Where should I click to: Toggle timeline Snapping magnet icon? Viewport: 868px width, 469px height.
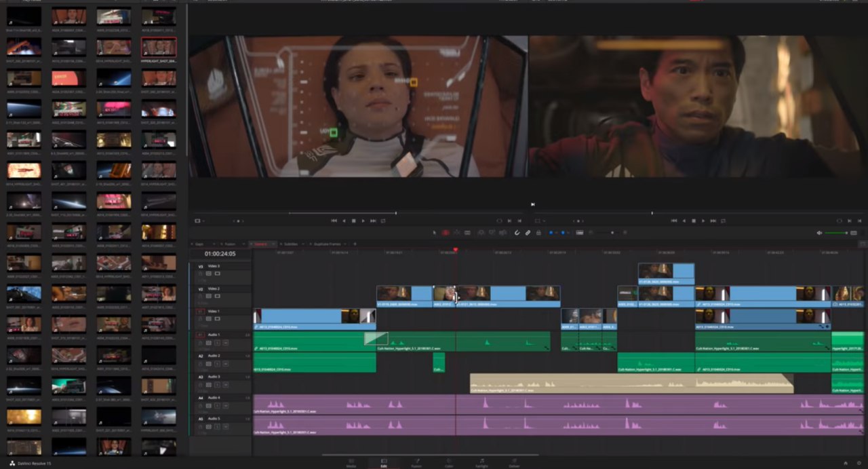pyautogui.click(x=517, y=233)
